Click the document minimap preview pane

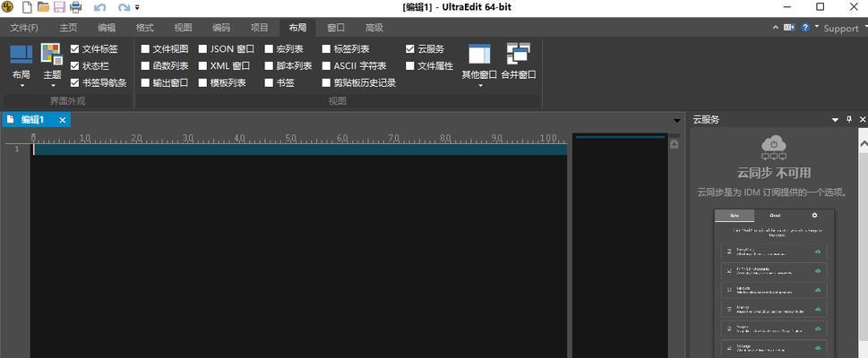[620, 245]
